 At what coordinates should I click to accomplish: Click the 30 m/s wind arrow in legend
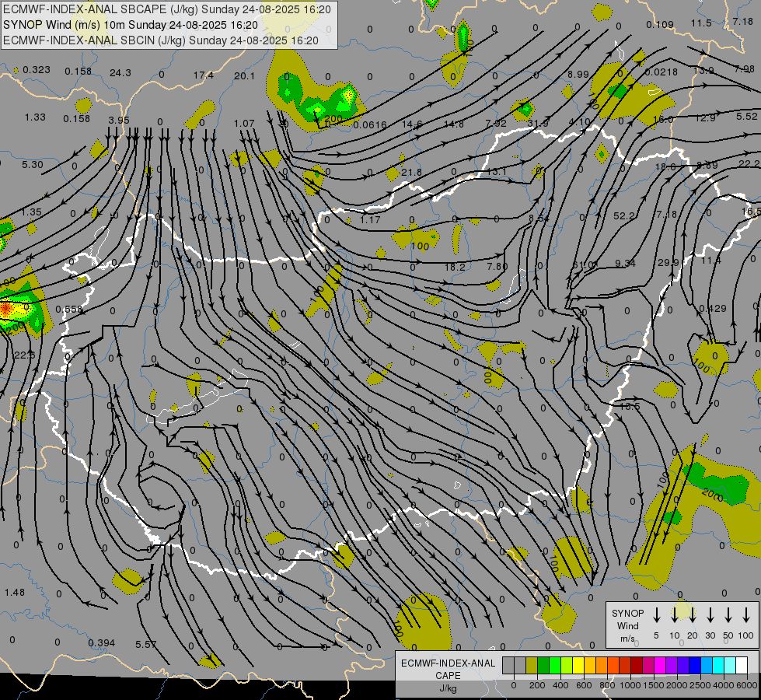[x=710, y=615]
